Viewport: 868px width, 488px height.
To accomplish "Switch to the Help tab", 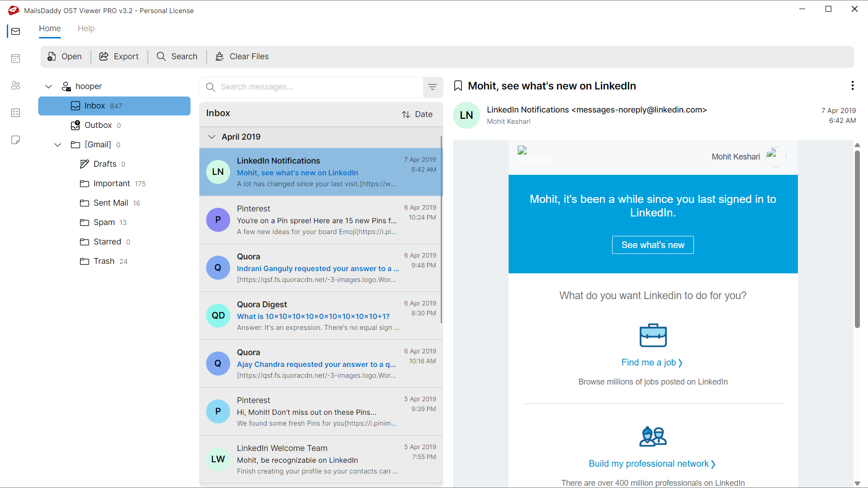I will tap(86, 28).
